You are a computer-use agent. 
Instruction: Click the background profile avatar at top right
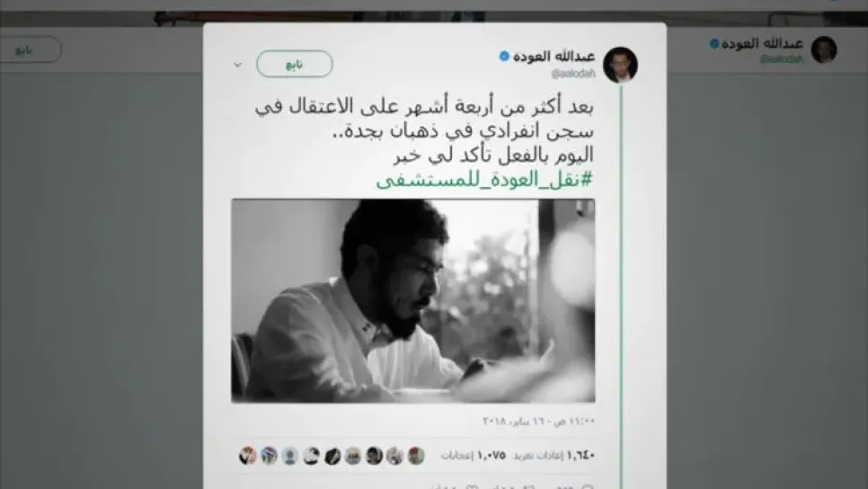[824, 49]
